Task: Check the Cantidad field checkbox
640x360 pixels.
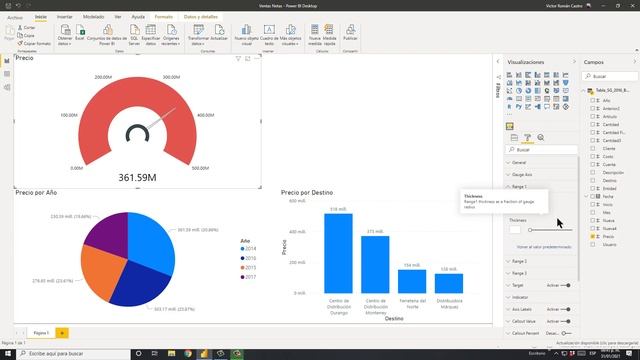Action: 592,124
